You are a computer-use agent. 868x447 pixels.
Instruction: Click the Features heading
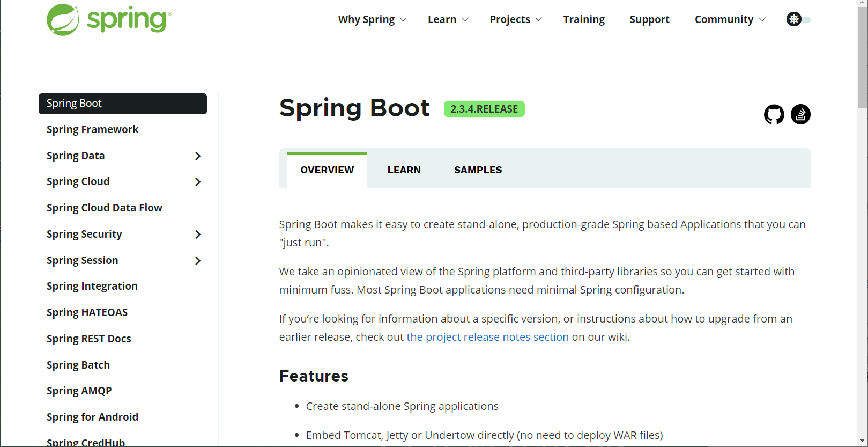click(314, 376)
